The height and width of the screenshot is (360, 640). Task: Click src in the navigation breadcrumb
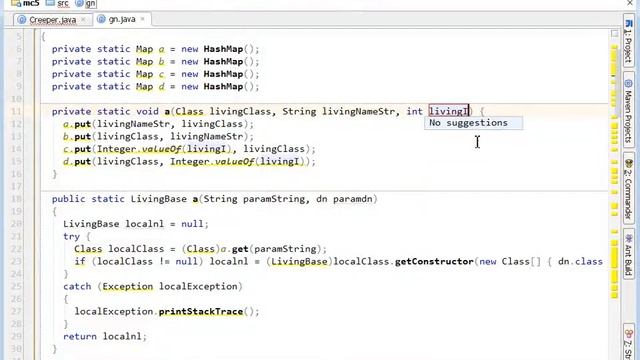coord(63,3)
